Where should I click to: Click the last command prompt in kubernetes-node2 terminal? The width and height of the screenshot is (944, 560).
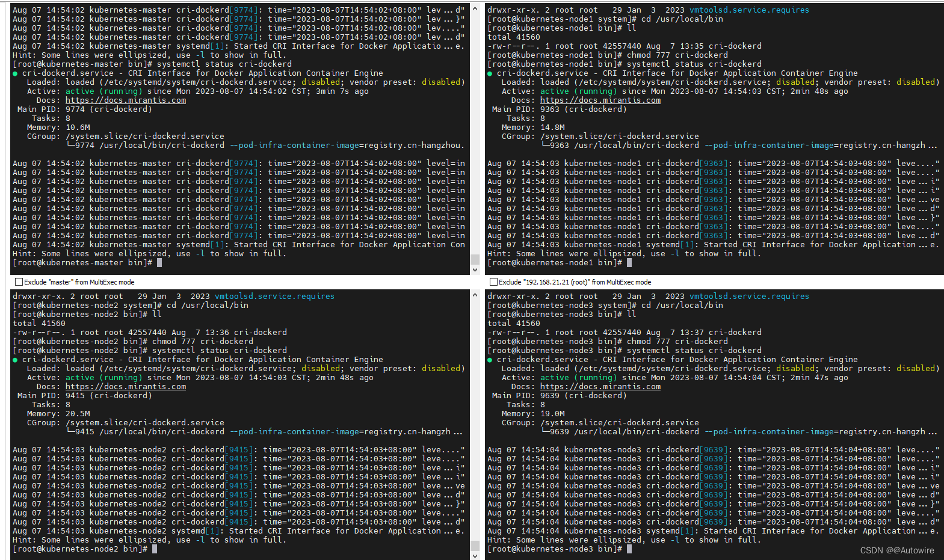click(x=85, y=549)
